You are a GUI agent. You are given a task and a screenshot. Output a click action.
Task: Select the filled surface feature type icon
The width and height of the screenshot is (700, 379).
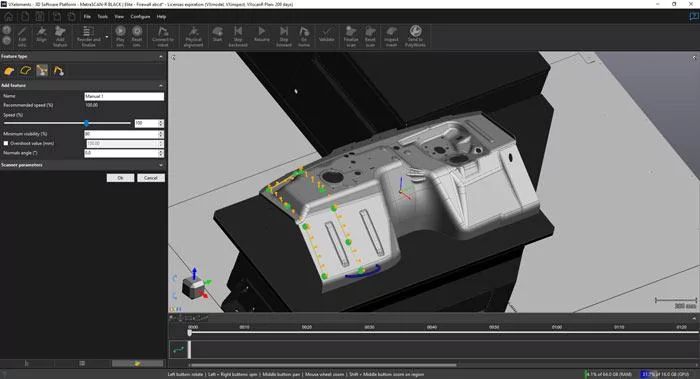[8, 71]
